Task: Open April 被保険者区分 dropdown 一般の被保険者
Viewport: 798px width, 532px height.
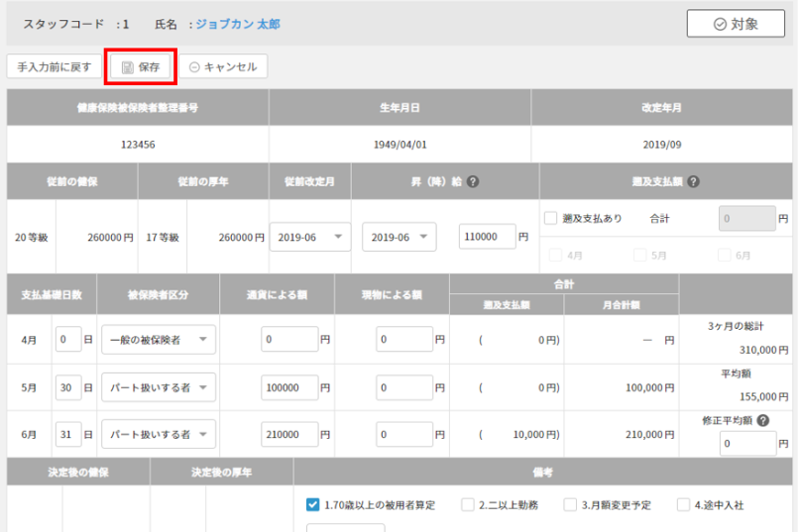Action: pos(158,340)
